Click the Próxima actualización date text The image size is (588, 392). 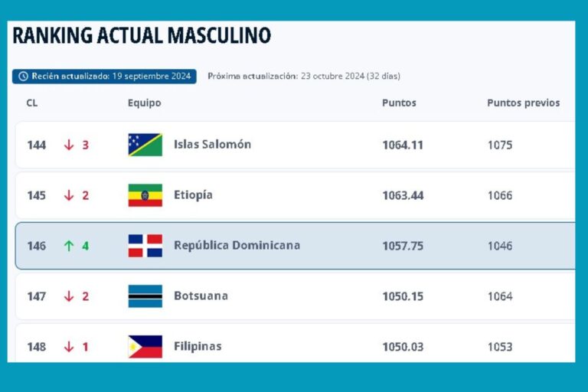303,77
